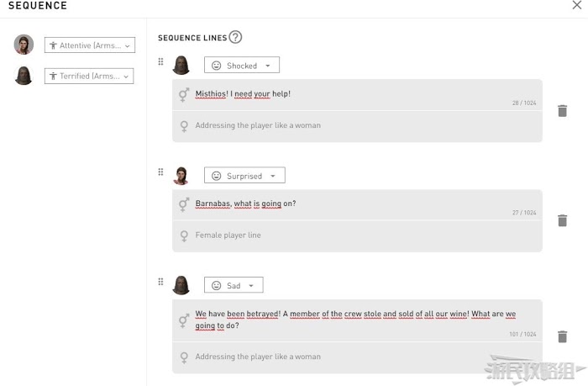Viewport: 588px width, 386px height.
Task: Click the female gender icon under the Sad line
Action: [x=184, y=357]
